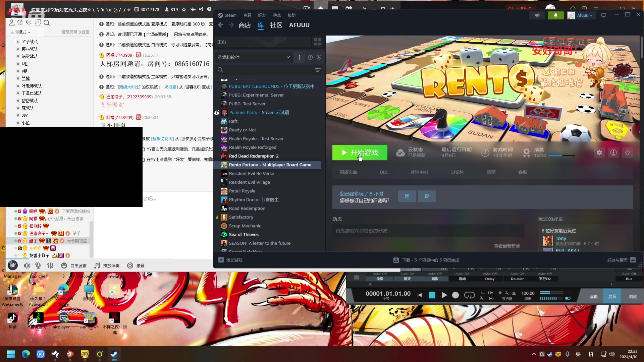Select Red Dead Redemption 2 in library
This screenshot has width=644, height=362.
click(254, 156)
